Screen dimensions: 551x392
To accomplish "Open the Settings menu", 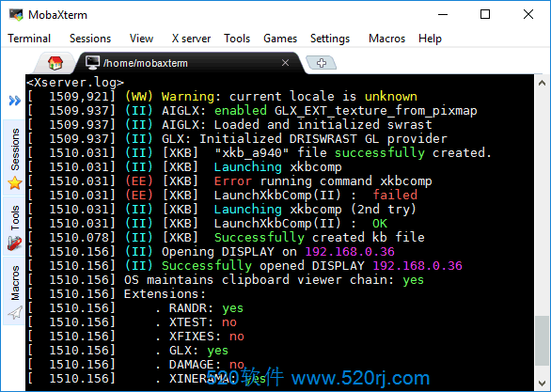I will (x=330, y=39).
